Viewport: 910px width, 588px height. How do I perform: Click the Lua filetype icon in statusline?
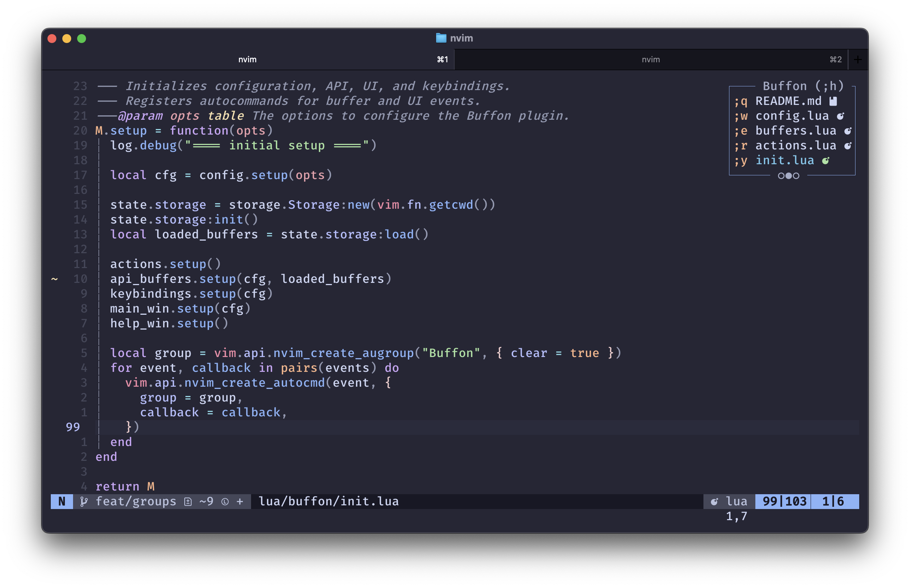pos(714,502)
